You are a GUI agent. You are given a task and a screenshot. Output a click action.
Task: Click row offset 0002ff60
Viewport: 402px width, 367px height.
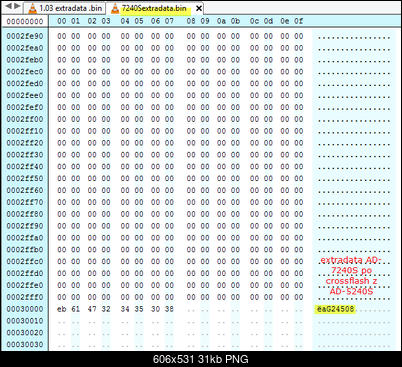click(25, 190)
